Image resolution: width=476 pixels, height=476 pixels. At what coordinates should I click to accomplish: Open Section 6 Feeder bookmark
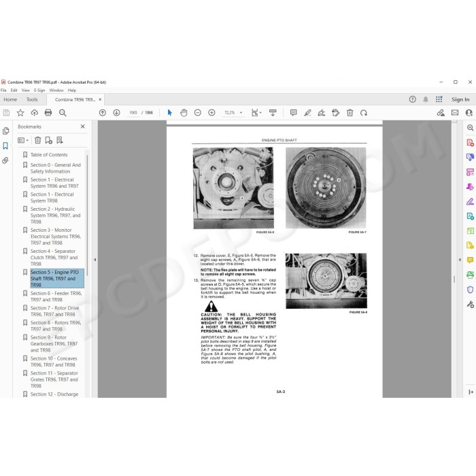tap(56, 296)
